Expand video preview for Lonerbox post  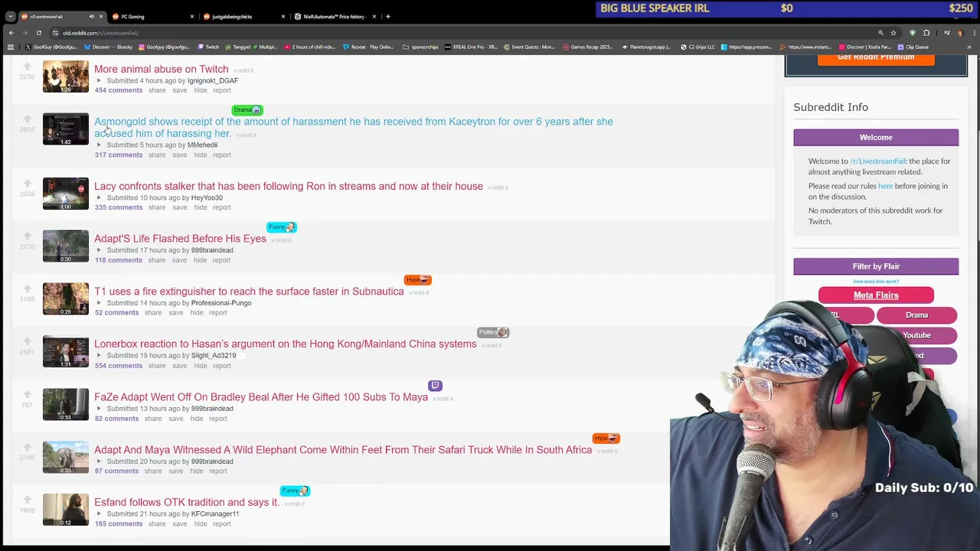click(99, 356)
